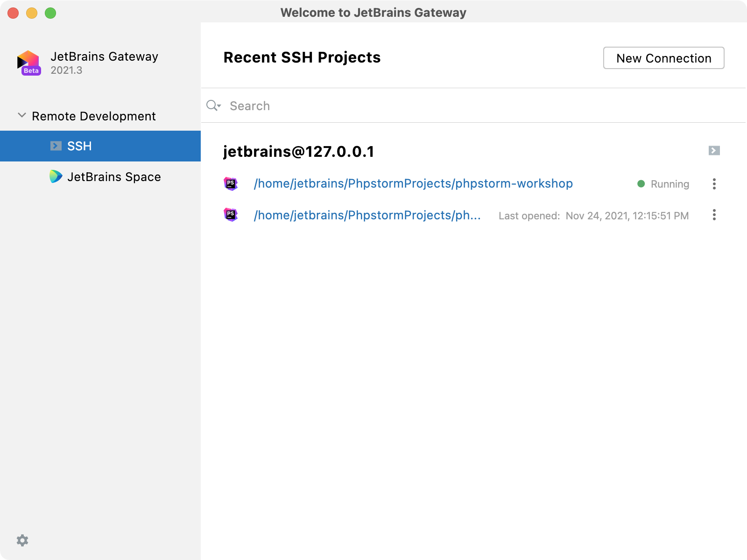Open the truncated PhpstormProjects/ph... project link

[367, 215]
